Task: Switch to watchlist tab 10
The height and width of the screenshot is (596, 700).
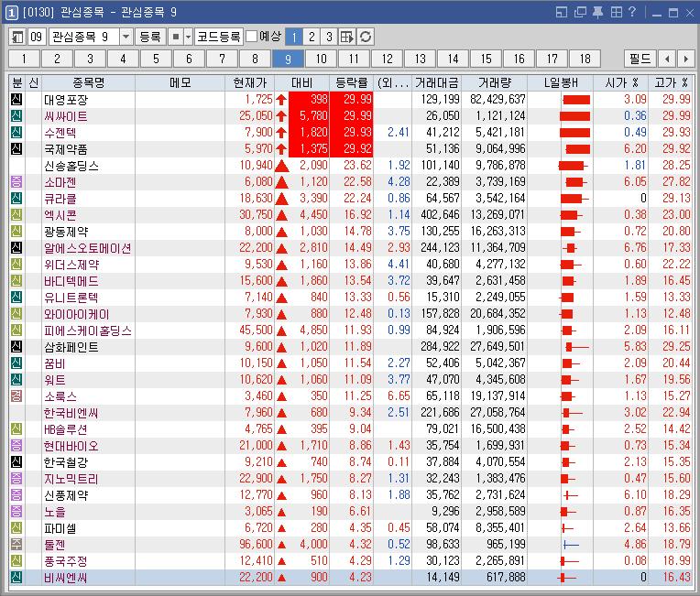Action: click(321, 59)
